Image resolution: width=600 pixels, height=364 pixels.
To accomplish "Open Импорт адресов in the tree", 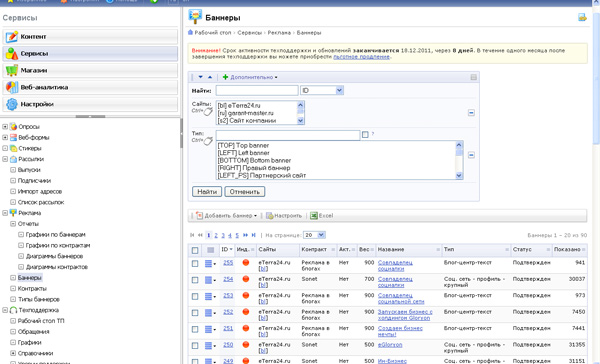I will [39, 191].
